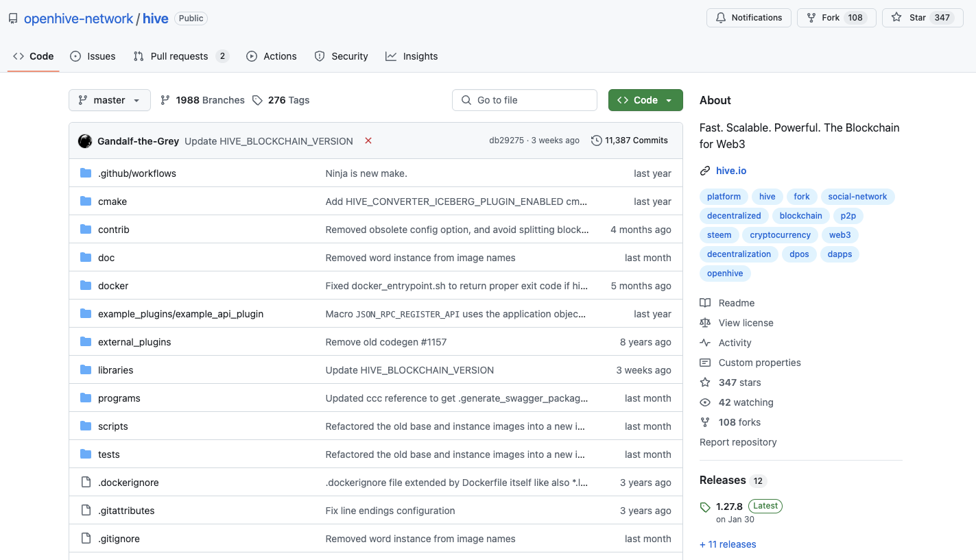Click the tag icon next to 276 Tags
The height and width of the screenshot is (560, 976).
(x=257, y=100)
